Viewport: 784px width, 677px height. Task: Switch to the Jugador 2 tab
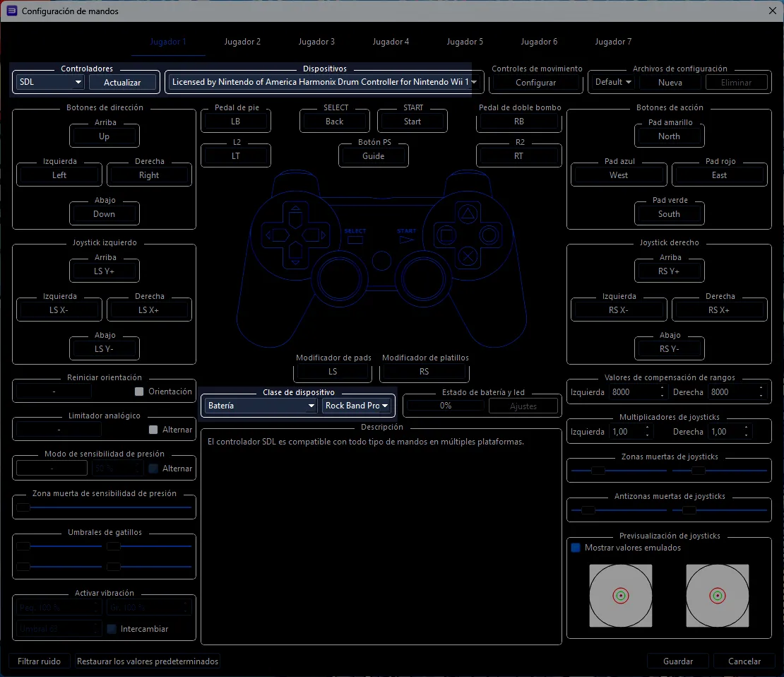tap(242, 42)
